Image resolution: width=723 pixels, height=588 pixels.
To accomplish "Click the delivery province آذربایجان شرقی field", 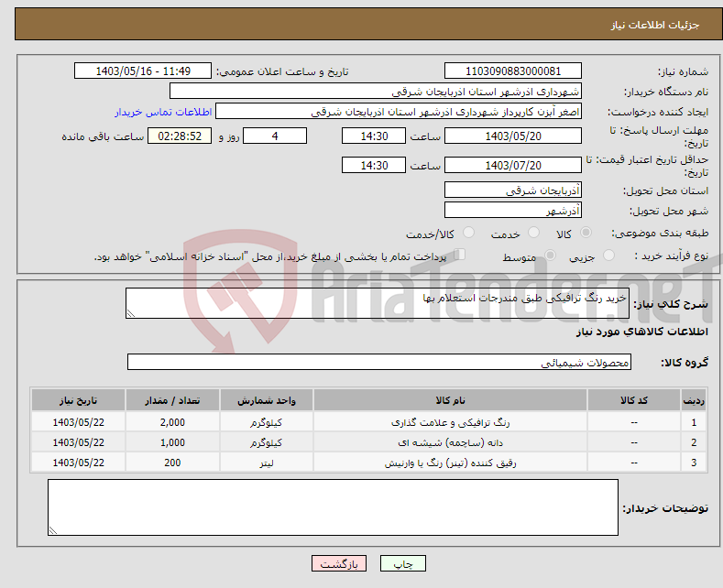I will coord(513,190).
